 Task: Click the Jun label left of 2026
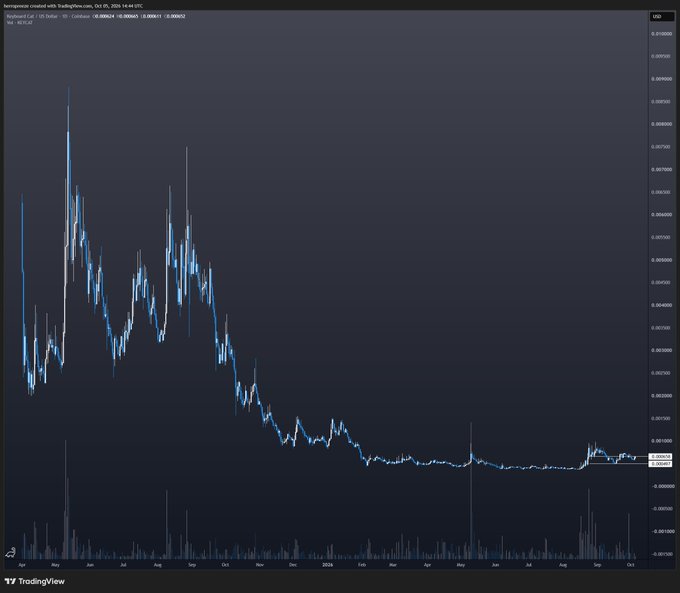click(90, 565)
